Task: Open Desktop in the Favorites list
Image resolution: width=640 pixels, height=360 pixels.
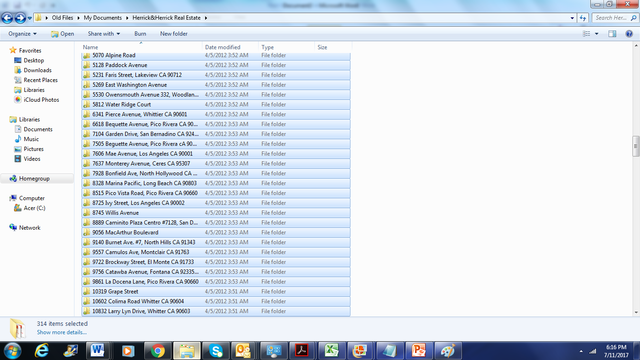Action: coord(33,60)
